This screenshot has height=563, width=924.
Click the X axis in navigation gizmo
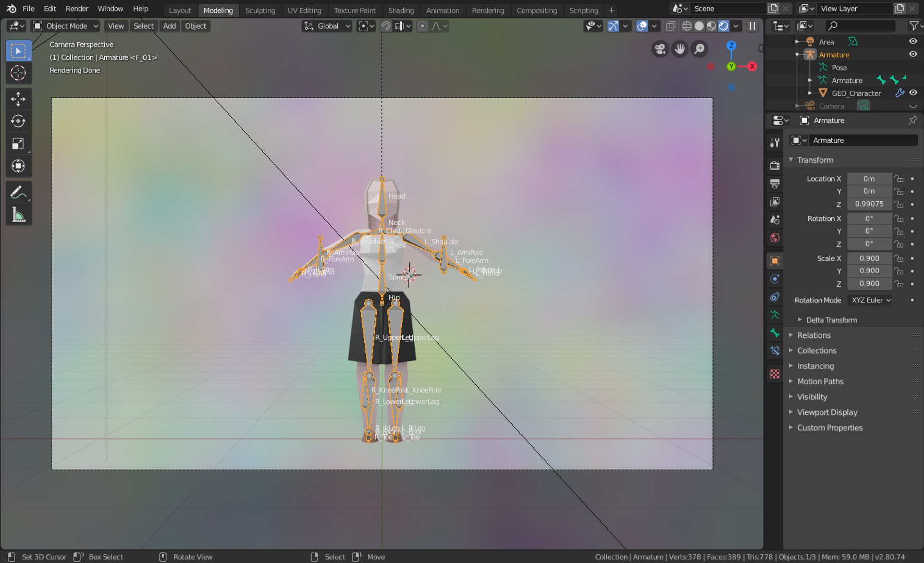(752, 66)
